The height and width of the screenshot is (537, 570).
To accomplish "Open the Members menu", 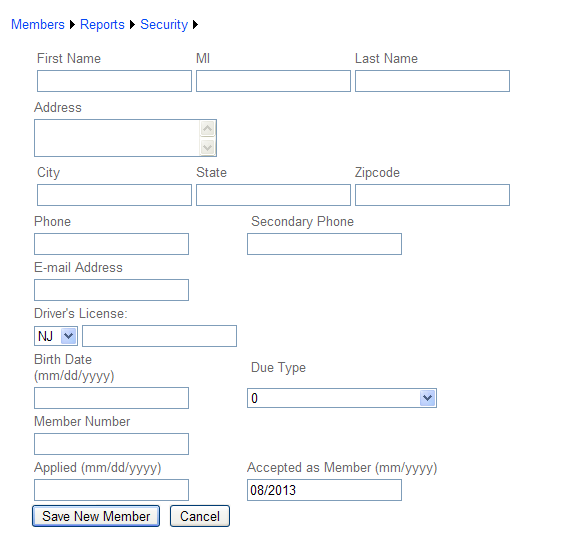I will 38,25.
